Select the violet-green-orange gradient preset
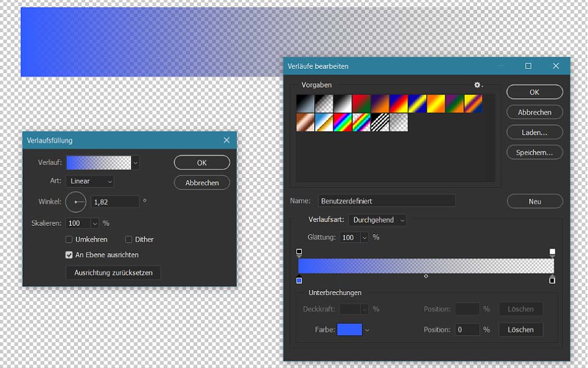This screenshot has height=368, width=588. point(455,104)
